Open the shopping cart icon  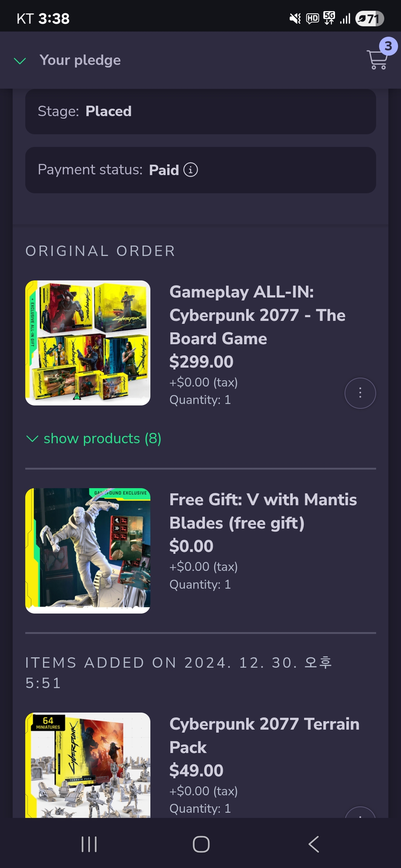[x=377, y=60]
